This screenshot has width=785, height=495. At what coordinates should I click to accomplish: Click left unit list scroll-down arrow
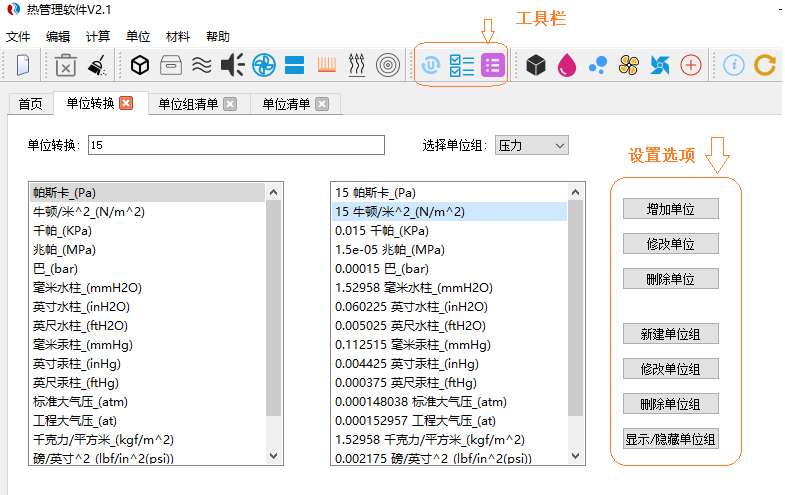273,456
